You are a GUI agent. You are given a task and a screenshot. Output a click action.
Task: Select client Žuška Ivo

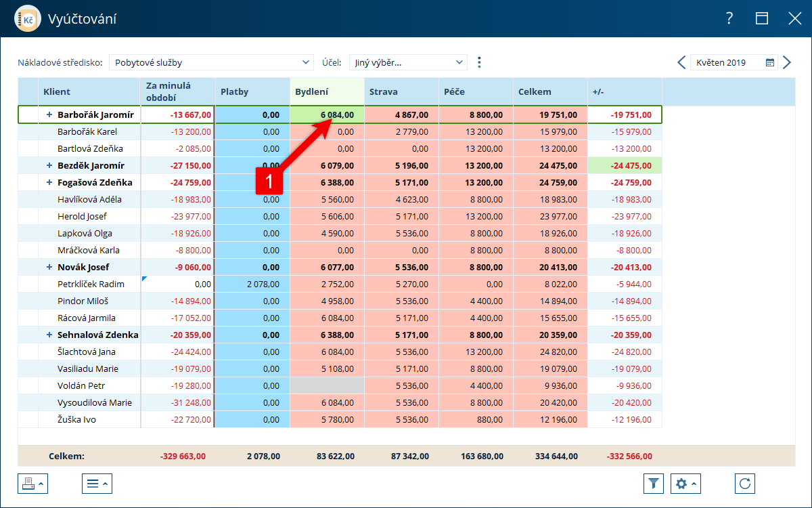coord(76,420)
